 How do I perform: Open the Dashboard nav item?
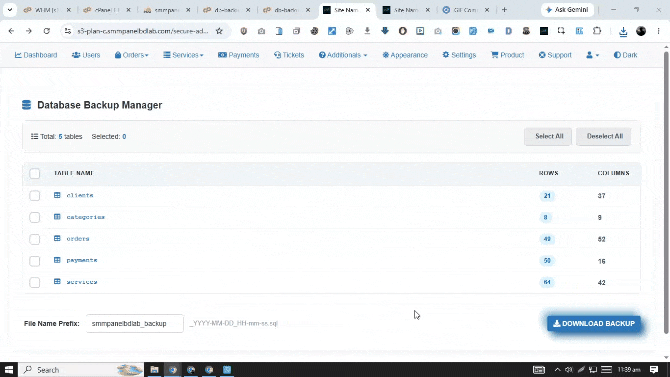tap(36, 55)
